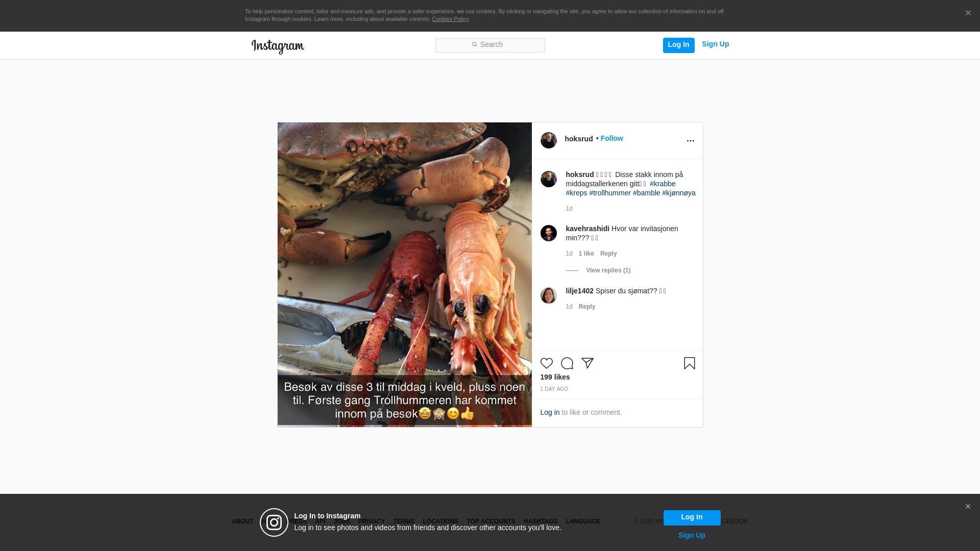Screen dimensions: 980x551
Task: Open the Cookies Policy link
Action: [x=450, y=19]
